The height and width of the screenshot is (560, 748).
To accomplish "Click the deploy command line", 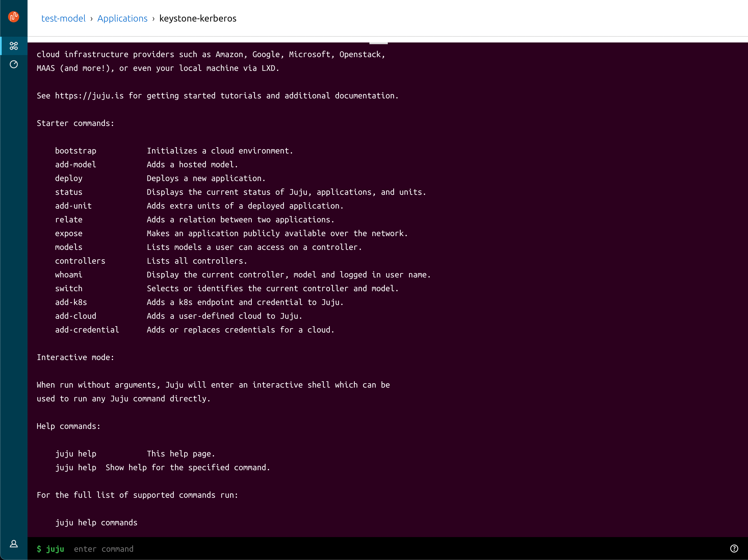I will point(69,178).
